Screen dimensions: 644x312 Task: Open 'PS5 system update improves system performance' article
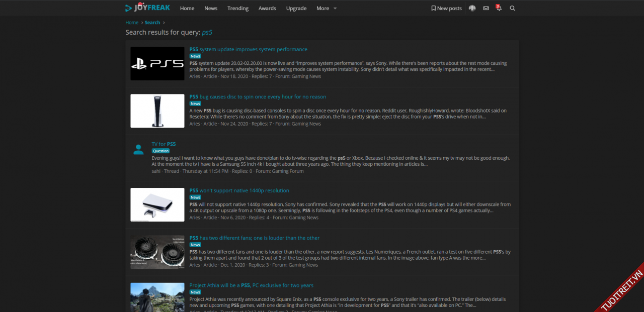(x=248, y=49)
